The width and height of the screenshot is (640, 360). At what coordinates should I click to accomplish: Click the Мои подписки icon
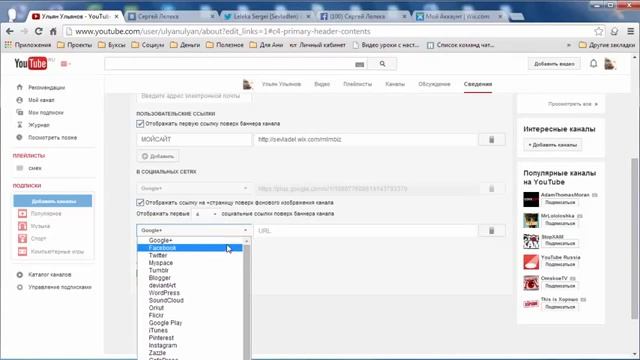pyautogui.click(x=20, y=112)
